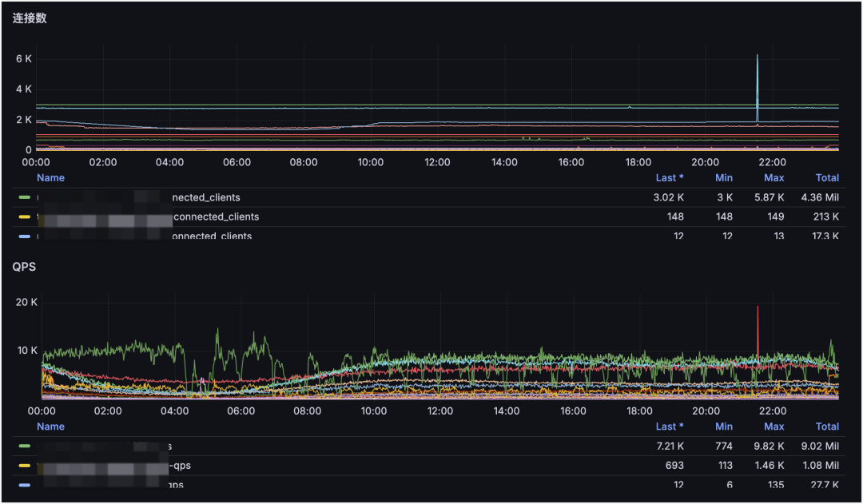Viewport: 863px width, 504px height.
Task: Click the blue connected_clients legend icon
Action: click(25, 235)
